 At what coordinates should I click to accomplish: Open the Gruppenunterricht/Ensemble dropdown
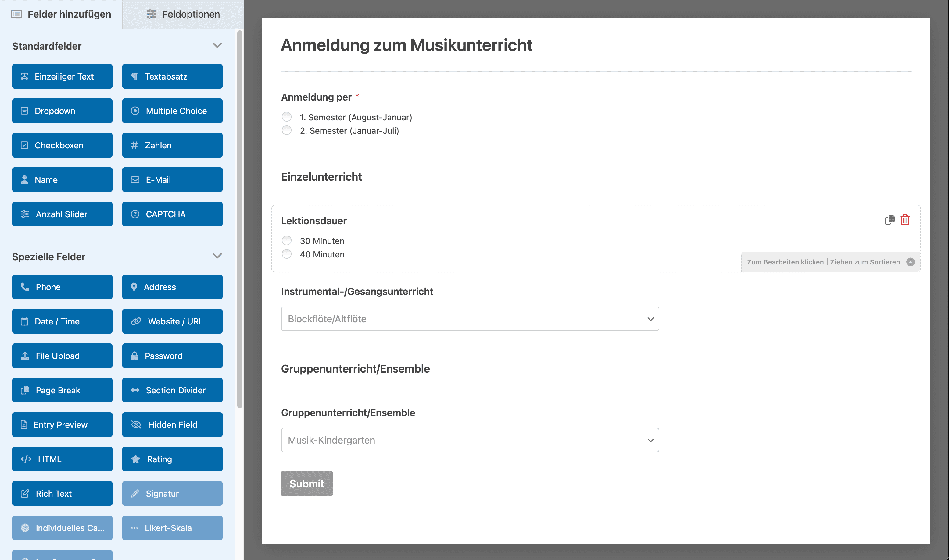(469, 440)
